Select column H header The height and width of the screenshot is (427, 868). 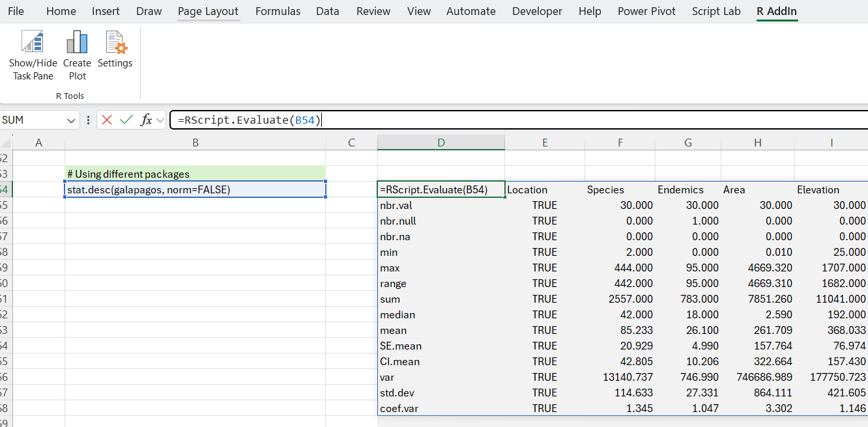click(x=758, y=143)
